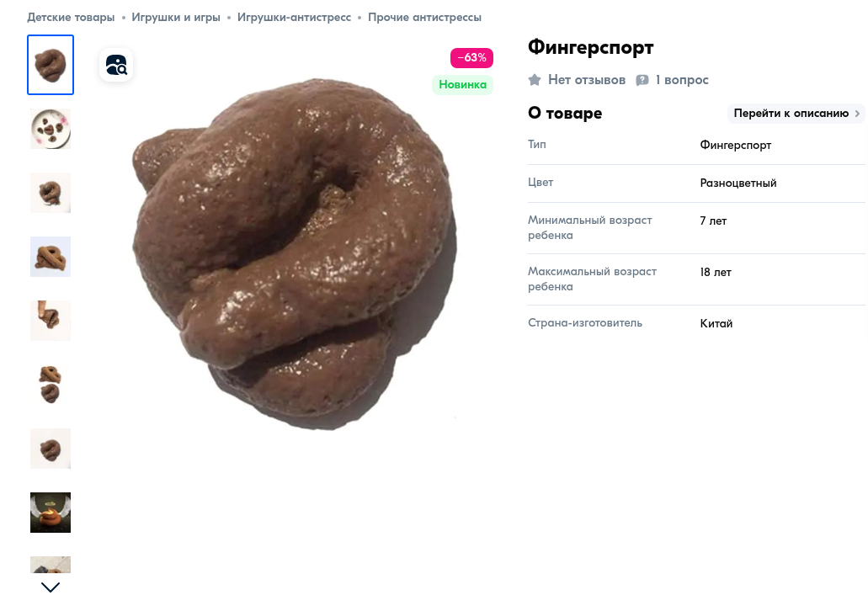Select the thumbnail showing a hand holding the toy
The height and width of the screenshot is (606, 868).
coord(51,321)
